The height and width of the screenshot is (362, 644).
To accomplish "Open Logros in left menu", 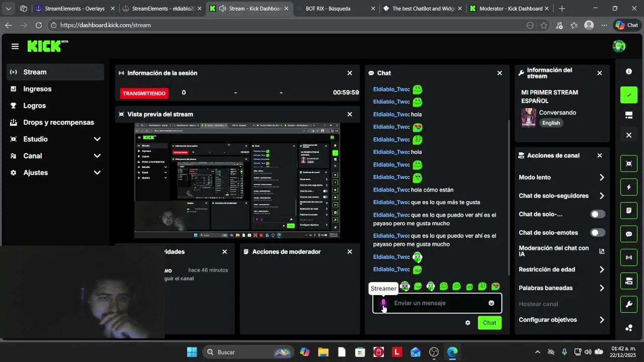I will 55,106.
